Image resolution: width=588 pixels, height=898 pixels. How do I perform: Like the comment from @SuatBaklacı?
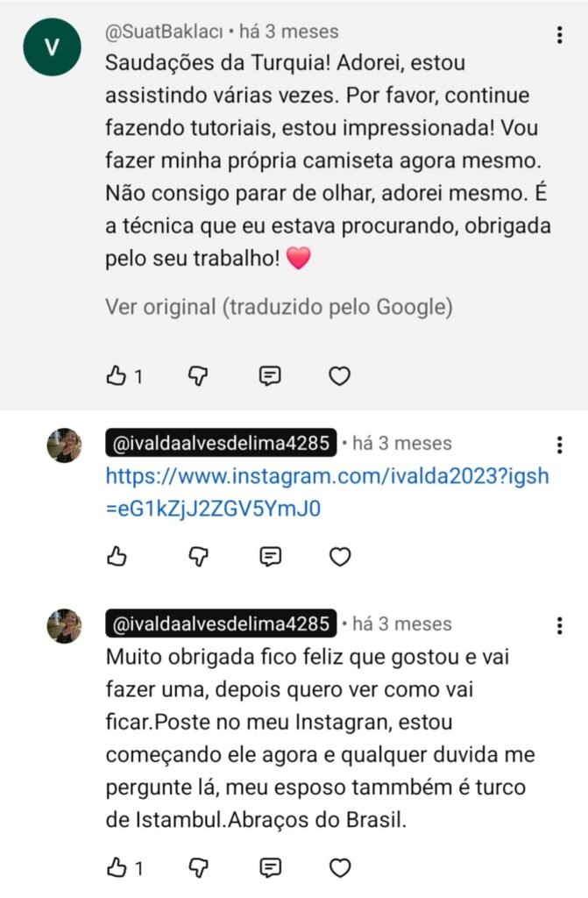pos(117,376)
